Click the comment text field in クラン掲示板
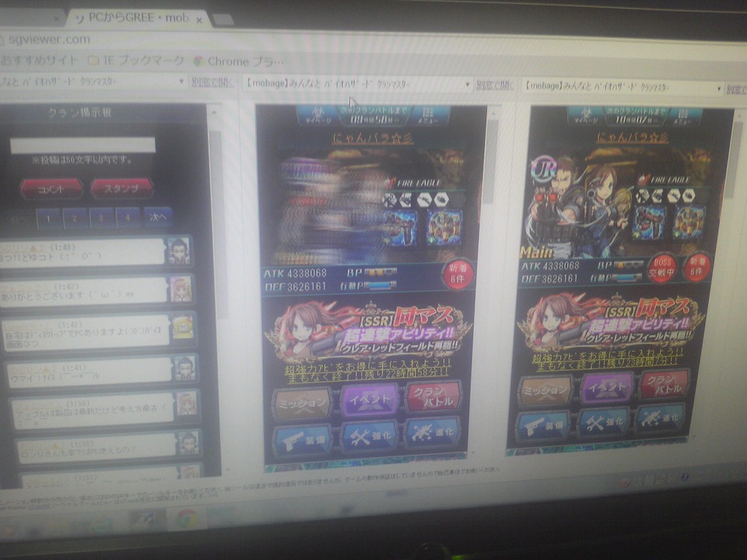The height and width of the screenshot is (560, 747). point(83,145)
